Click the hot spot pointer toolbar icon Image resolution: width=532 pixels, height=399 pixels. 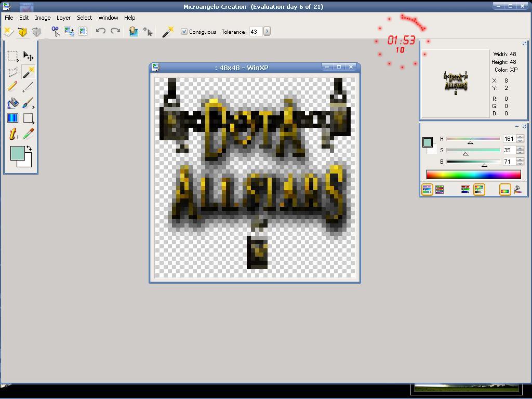pos(148,32)
